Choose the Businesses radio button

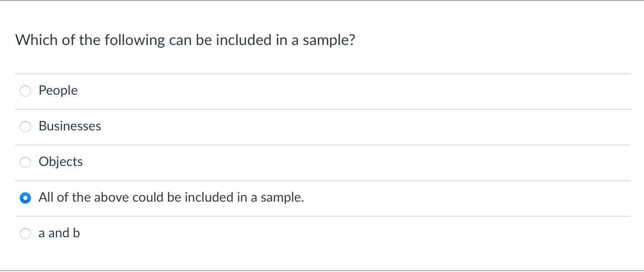25,127
